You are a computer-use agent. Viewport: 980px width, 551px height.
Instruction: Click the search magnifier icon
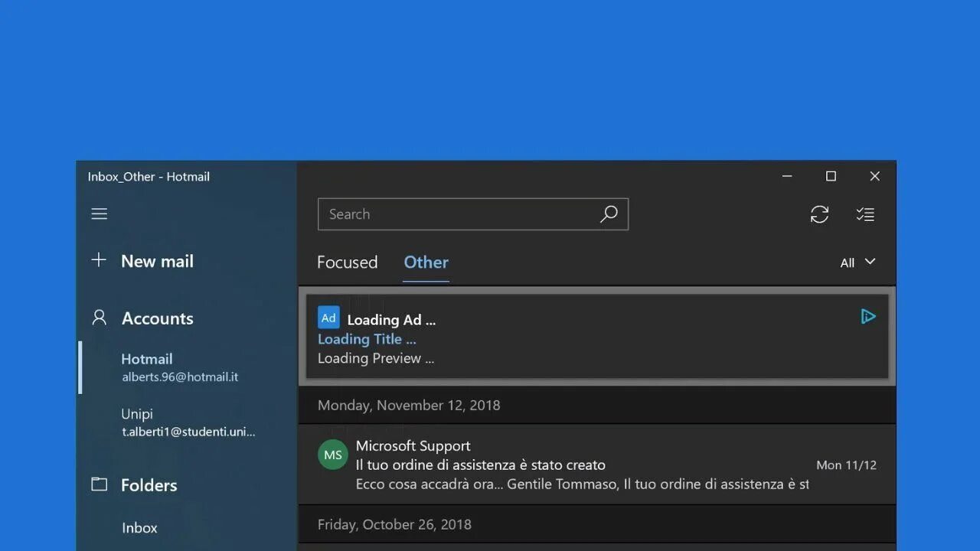[x=609, y=214]
